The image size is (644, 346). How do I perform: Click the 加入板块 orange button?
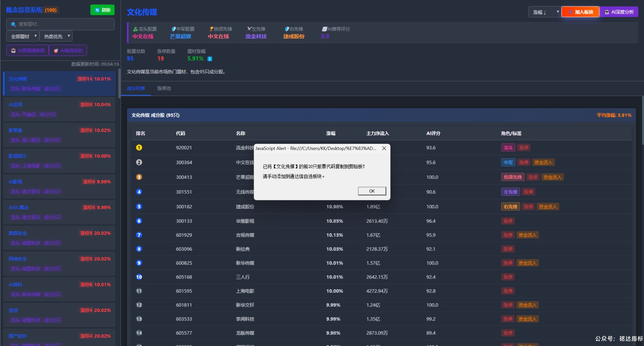(x=581, y=12)
